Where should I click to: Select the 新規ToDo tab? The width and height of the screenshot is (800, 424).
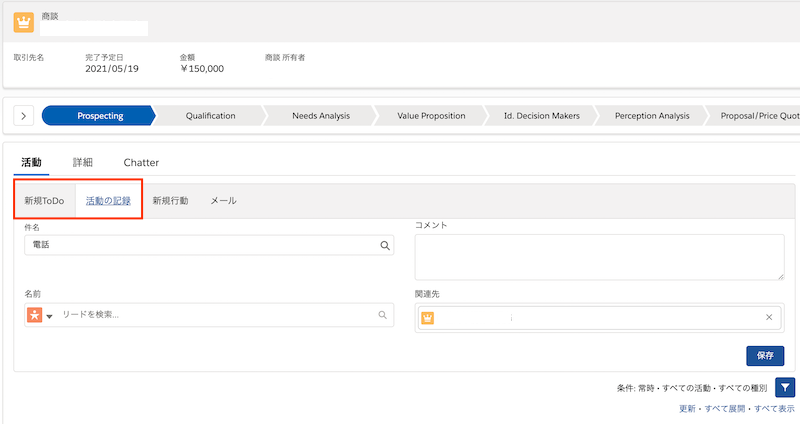coord(44,201)
